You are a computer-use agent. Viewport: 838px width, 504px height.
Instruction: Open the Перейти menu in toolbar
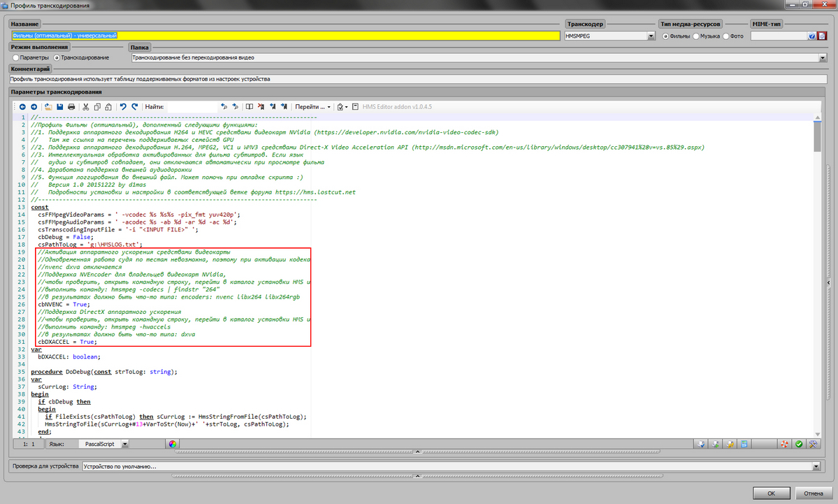312,107
